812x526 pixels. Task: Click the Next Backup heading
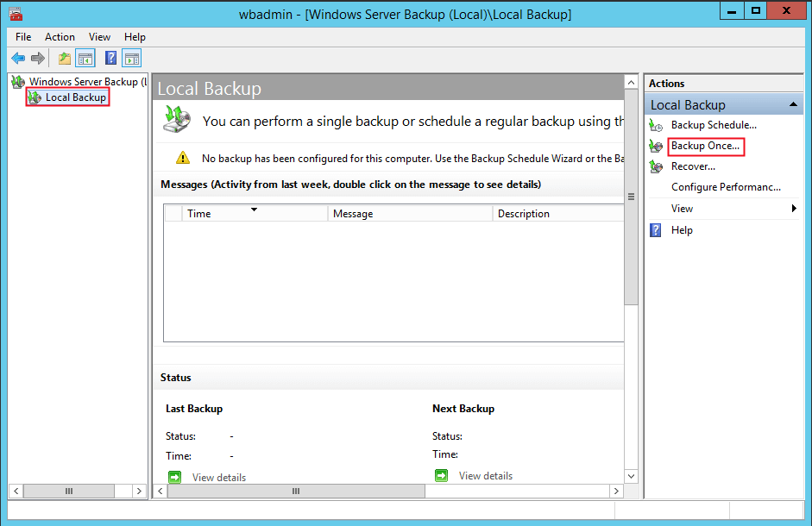(x=463, y=409)
